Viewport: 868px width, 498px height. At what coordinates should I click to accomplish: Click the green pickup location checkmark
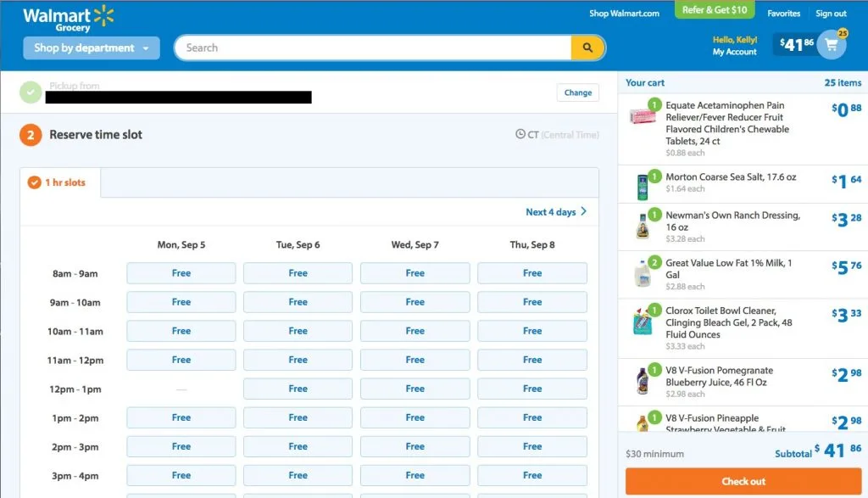(31, 92)
